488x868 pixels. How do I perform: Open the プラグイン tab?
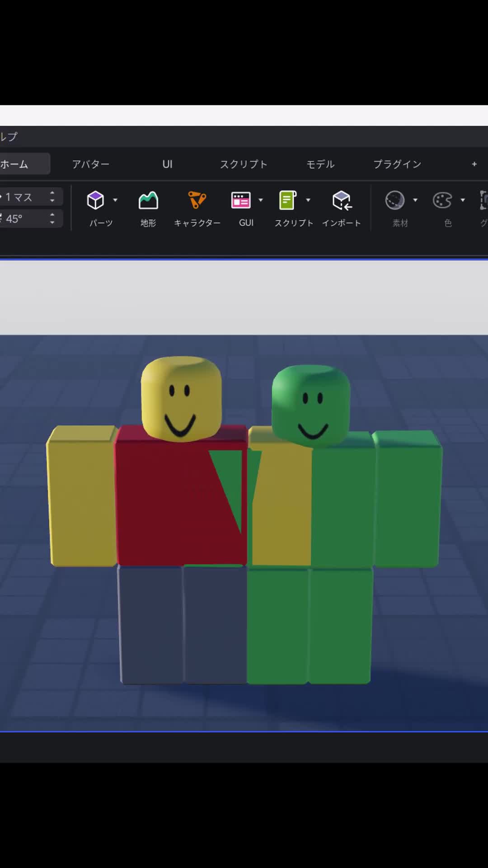397,164
